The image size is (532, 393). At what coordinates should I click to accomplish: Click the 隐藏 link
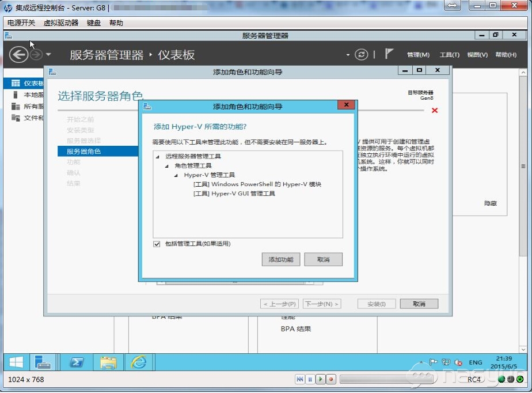tap(491, 203)
